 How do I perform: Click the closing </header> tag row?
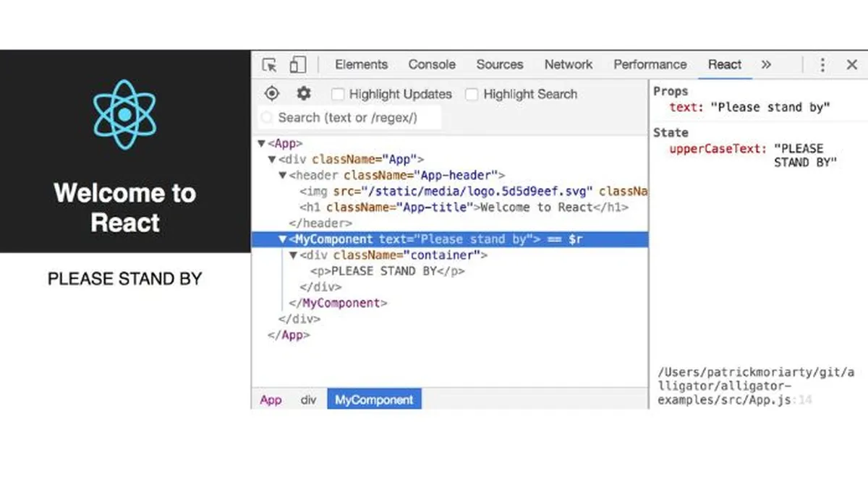click(450, 223)
